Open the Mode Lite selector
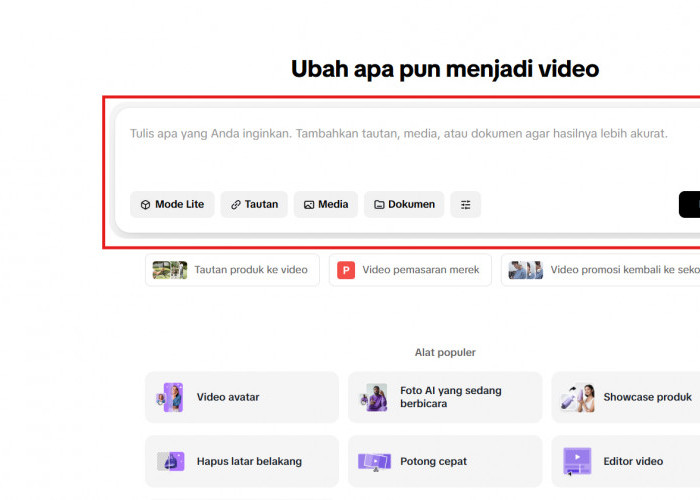 172,204
